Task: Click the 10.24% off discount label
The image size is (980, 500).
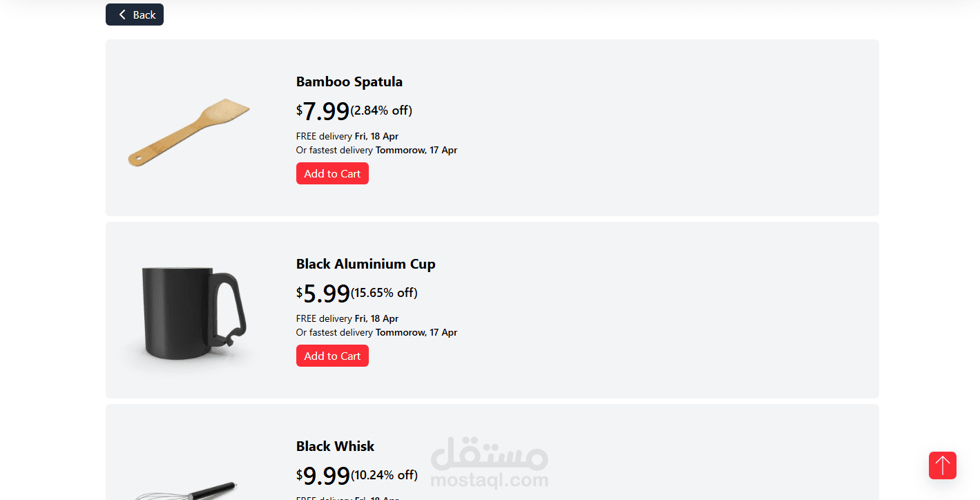Action: click(x=384, y=475)
